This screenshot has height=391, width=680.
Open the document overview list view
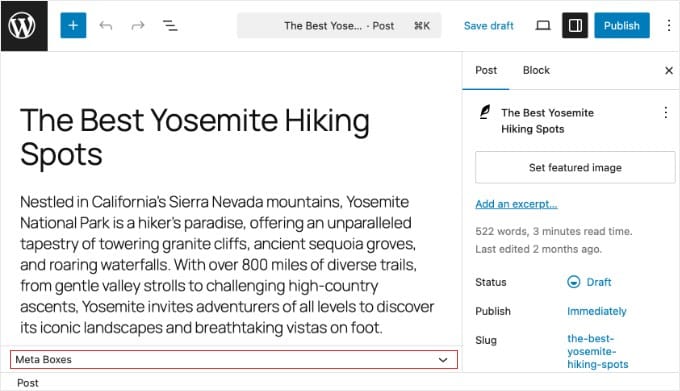(x=170, y=26)
